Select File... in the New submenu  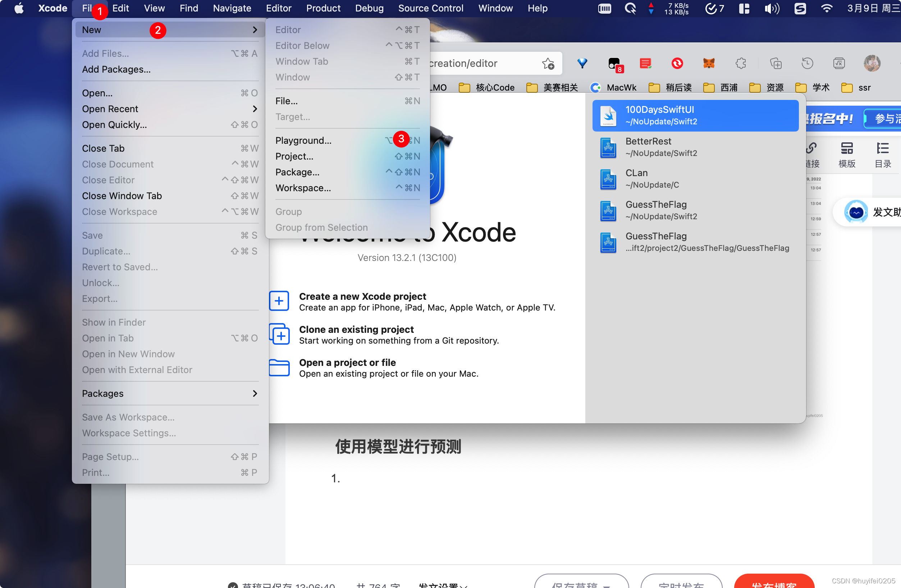pos(348,101)
